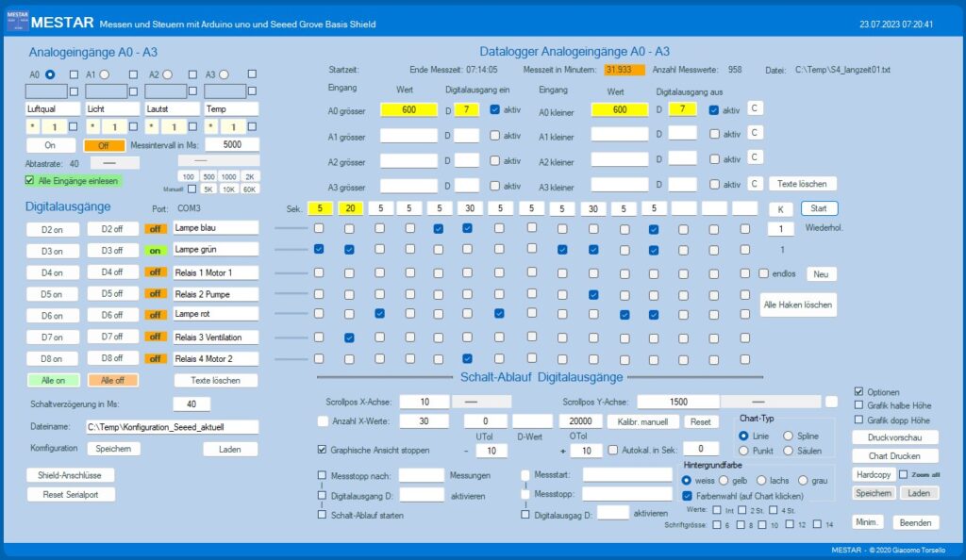Click the Messintervall in Ms input field
Viewport: 966px width, 560px height.
[x=232, y=145]
